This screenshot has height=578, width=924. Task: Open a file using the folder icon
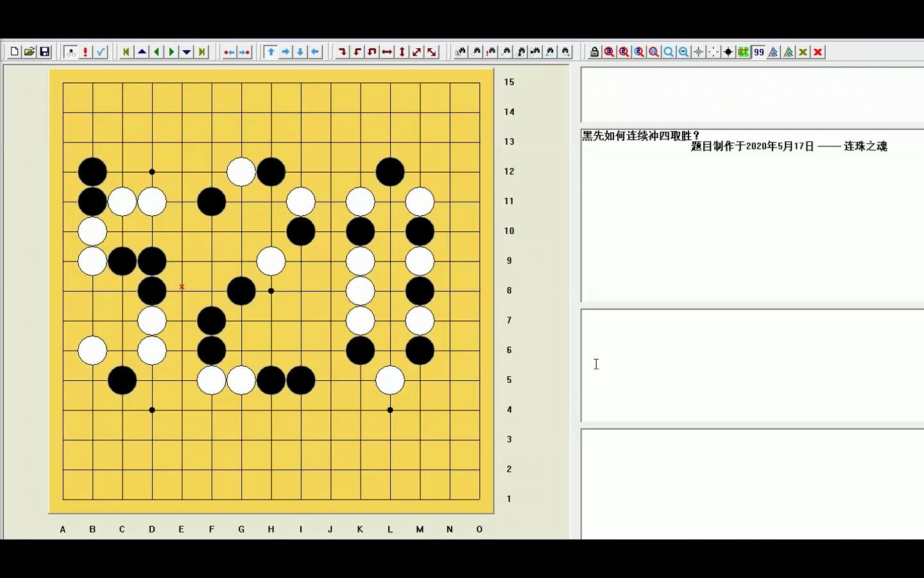[x=30, y=52]
